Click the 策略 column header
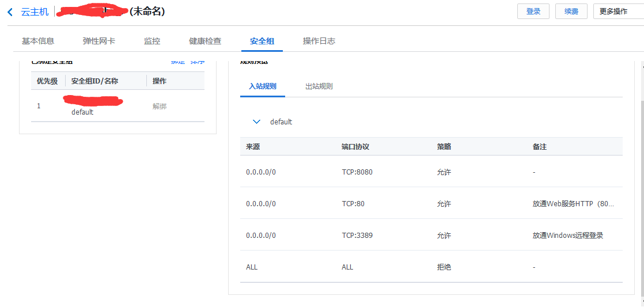The width and height of the screenshot is (644, 307). point(444,146)
